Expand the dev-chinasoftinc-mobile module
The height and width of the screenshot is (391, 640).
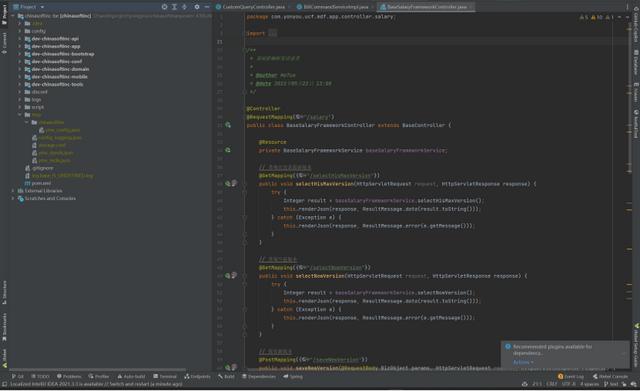[x=20, y=77]
